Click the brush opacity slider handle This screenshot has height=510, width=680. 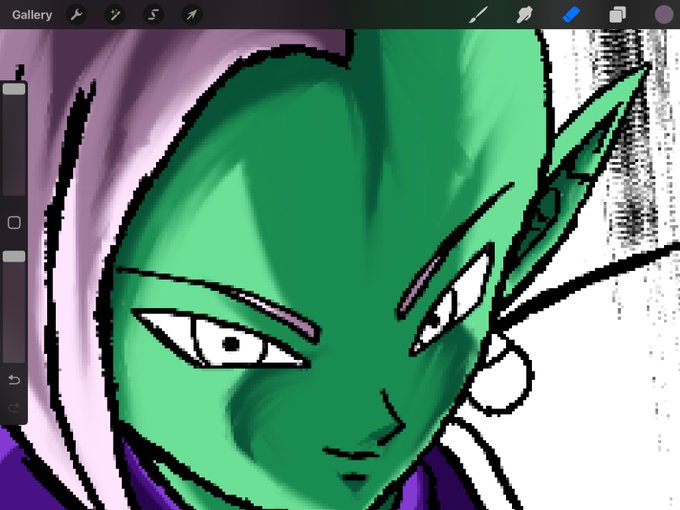click(x=14, y=257)
